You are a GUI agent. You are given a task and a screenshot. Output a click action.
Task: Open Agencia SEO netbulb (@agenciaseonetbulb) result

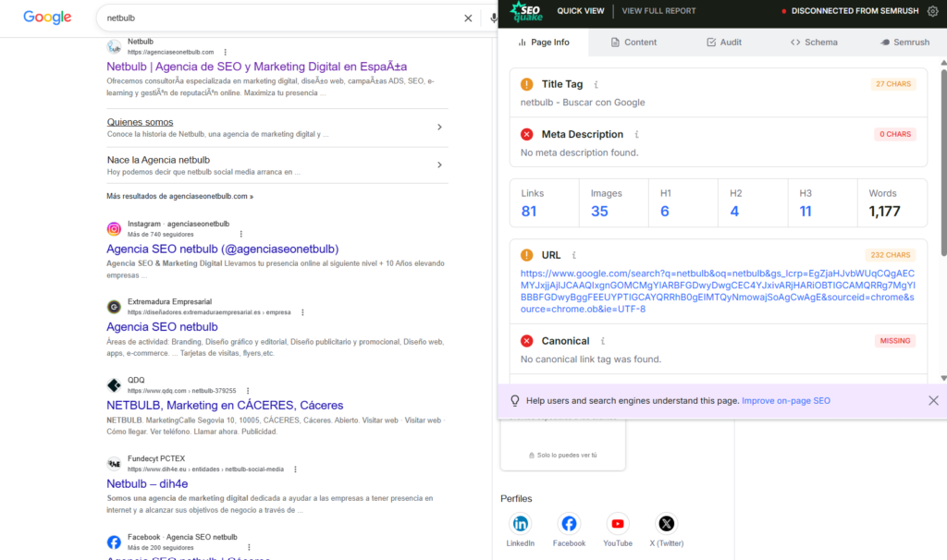click(x=222, y=249)
